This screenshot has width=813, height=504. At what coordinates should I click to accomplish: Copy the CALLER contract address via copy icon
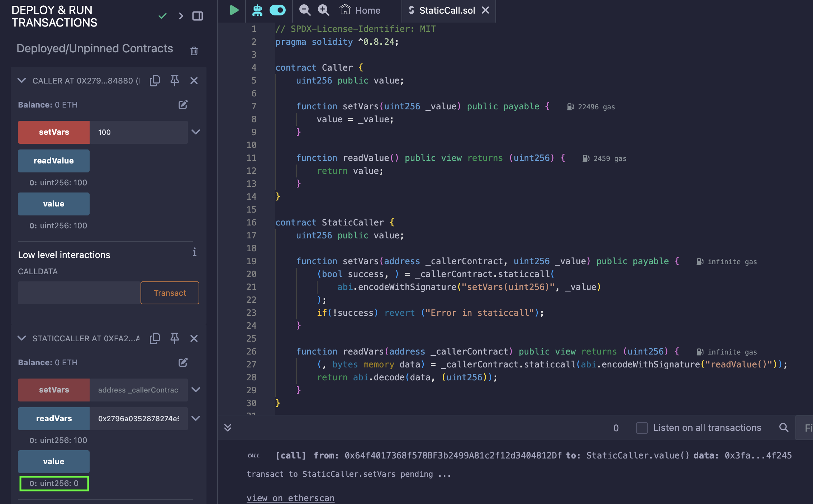tap(155, 81)
